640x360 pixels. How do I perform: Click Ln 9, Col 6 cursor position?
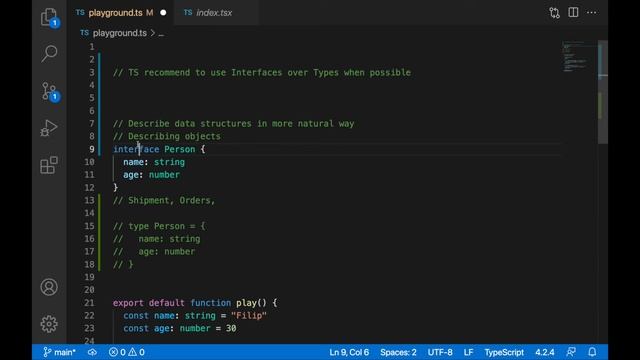coord(349,352)
